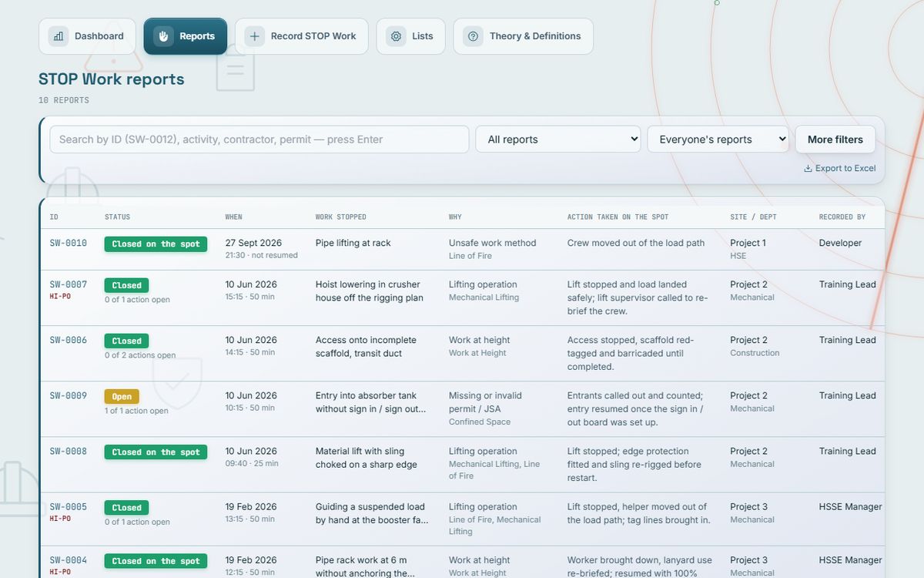Click the More filters button
This screenshot has width=924, height=578.
coord(835,139)
